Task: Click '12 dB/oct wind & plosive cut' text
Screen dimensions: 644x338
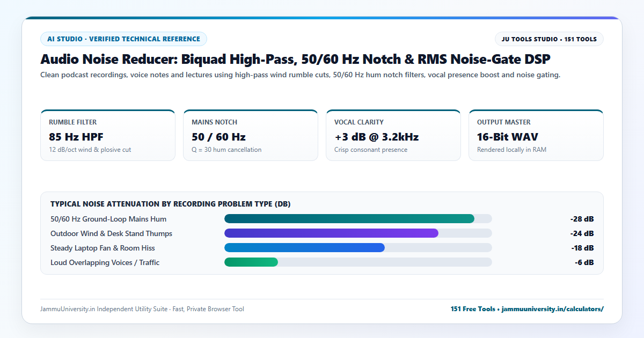Action: (90, 150)
